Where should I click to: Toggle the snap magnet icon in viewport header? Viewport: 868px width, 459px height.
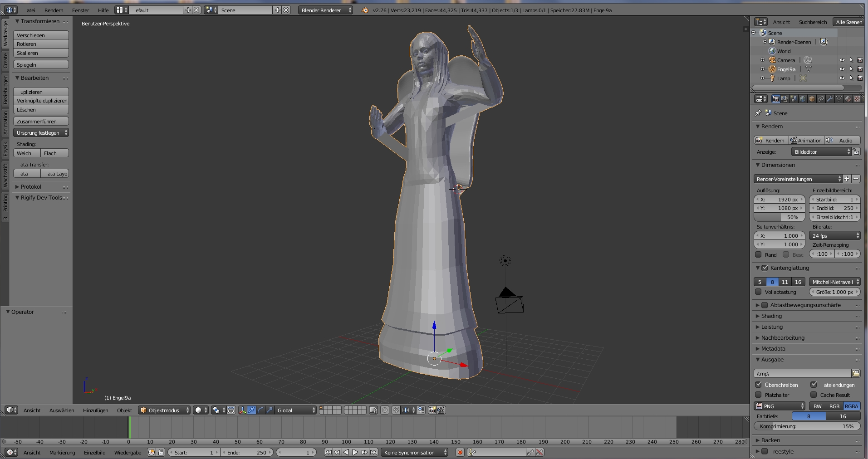click(396, 410)
